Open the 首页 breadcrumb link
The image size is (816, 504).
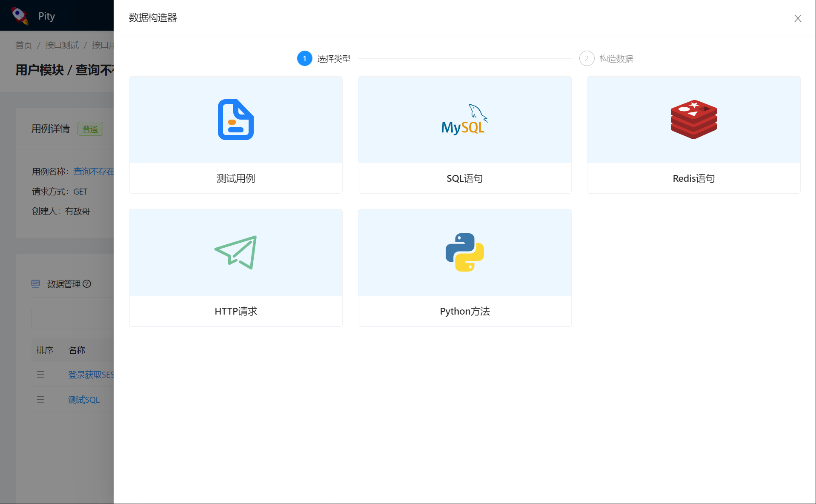click(23, 45)
